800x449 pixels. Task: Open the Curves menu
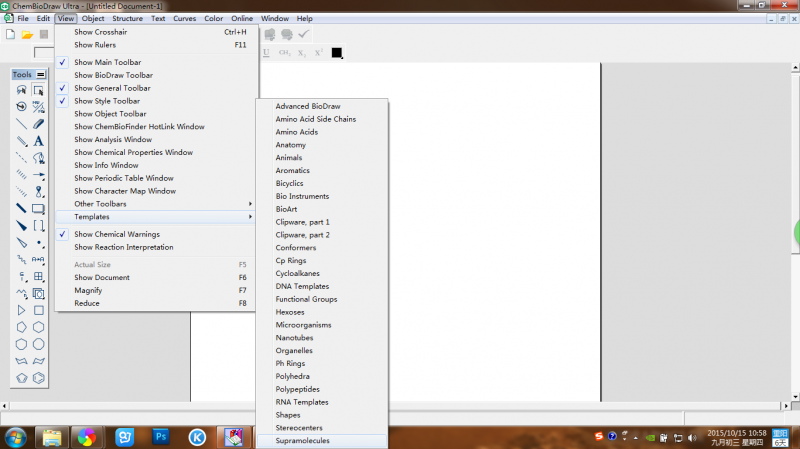185,18
